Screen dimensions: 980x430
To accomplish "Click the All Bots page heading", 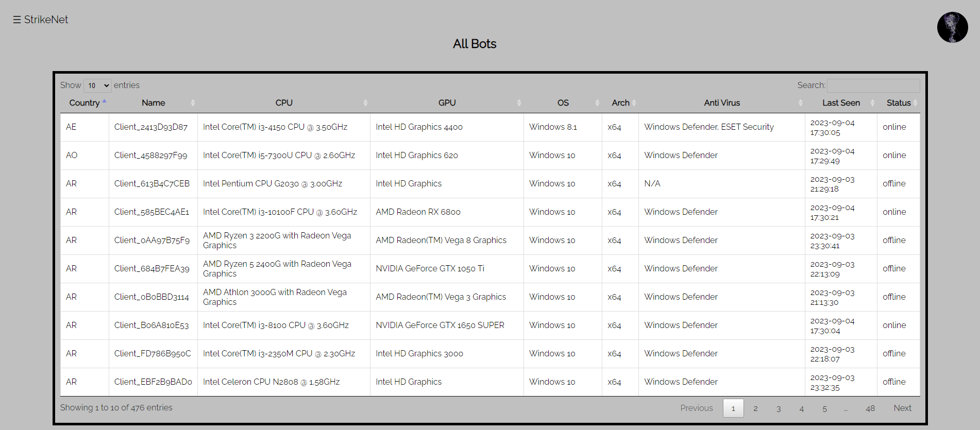I will coord(475,44).
